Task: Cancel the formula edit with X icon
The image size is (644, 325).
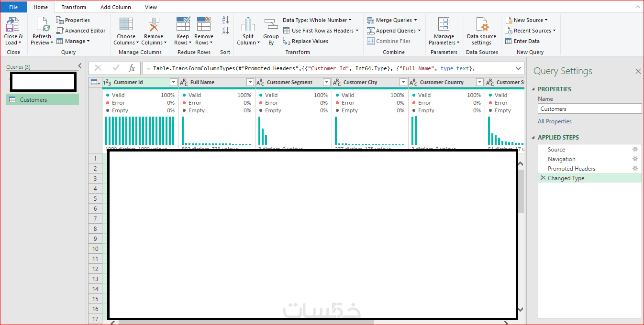Action: (x=98, y=68)
